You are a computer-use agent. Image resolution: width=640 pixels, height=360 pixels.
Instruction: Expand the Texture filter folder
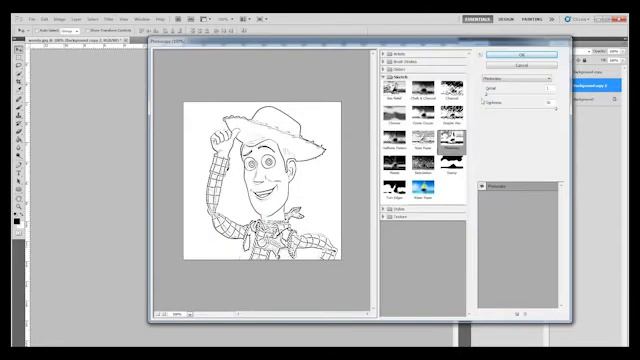tap(383, 217)
